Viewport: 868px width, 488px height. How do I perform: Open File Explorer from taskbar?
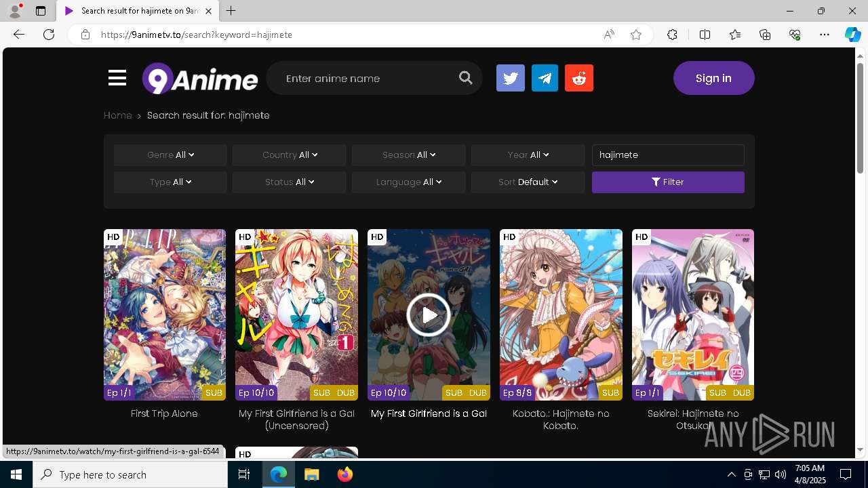(x=311, y=474)
